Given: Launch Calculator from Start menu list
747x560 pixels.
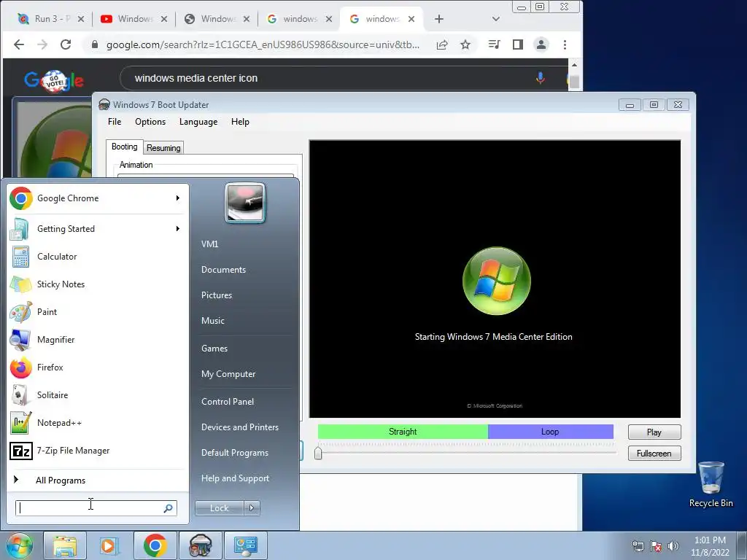Looking at the screenshot, I should [98, 257].
